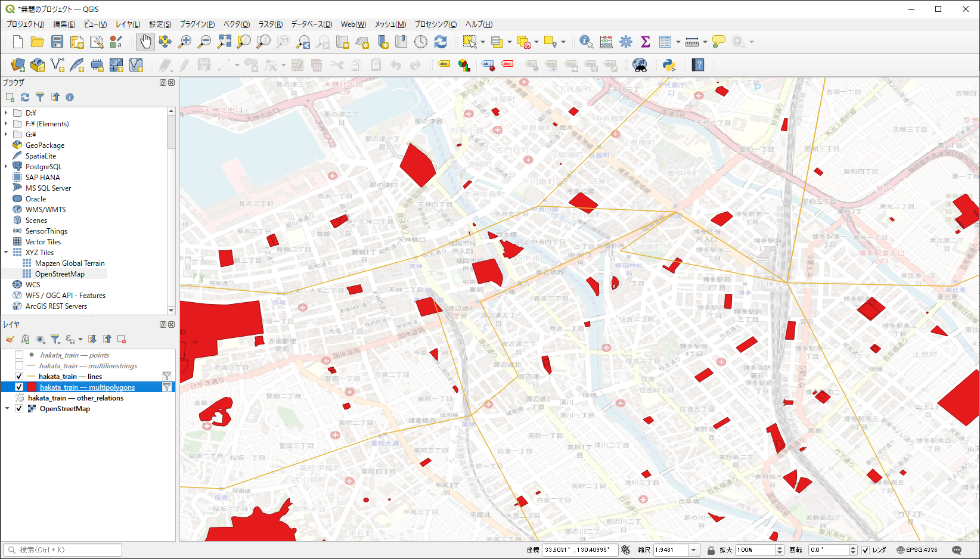Open the Statistical Summary sigma icon
This screenshot has width=980, height=559.
click(x=645, y=42)
